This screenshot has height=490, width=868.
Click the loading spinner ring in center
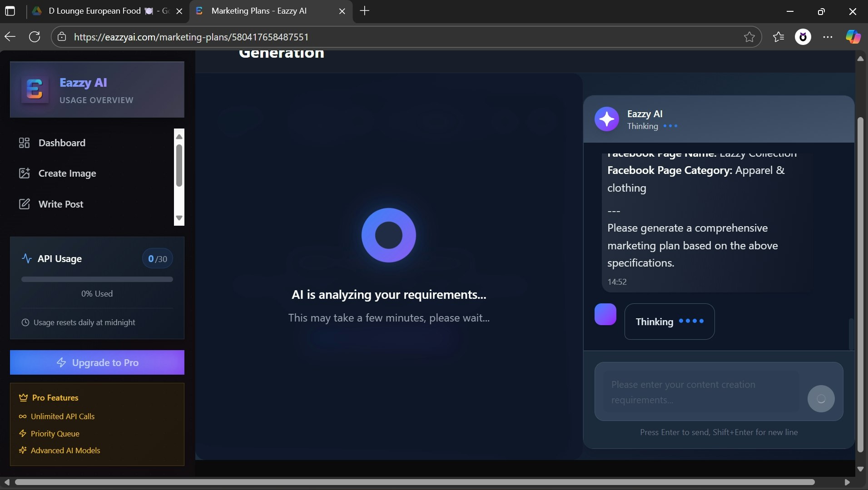click(x=389, y=235)
